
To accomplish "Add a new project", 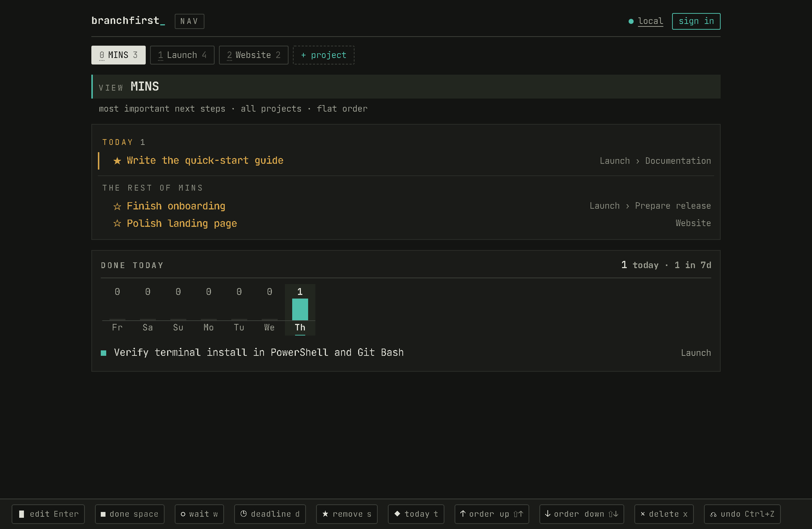I will [324, 55].
